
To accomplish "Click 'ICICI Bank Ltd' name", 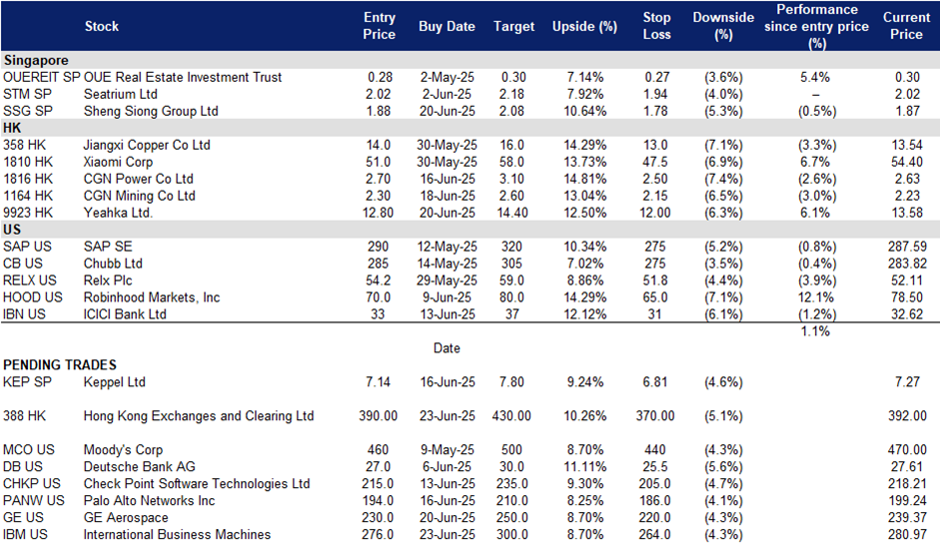I will tap(125, 313).
